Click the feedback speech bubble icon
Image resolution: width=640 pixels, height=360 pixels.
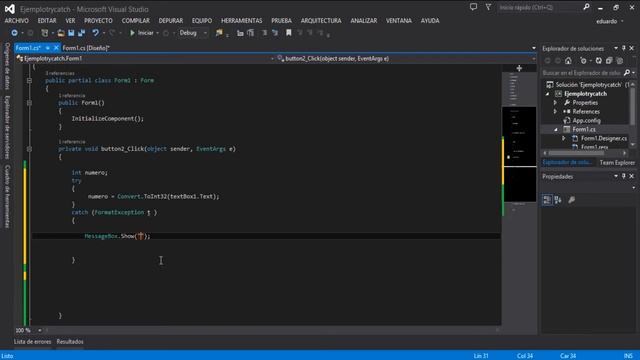point(473,7)
